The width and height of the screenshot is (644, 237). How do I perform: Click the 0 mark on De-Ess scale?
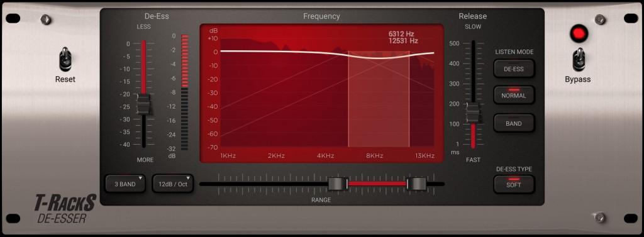tap(128, 43)
